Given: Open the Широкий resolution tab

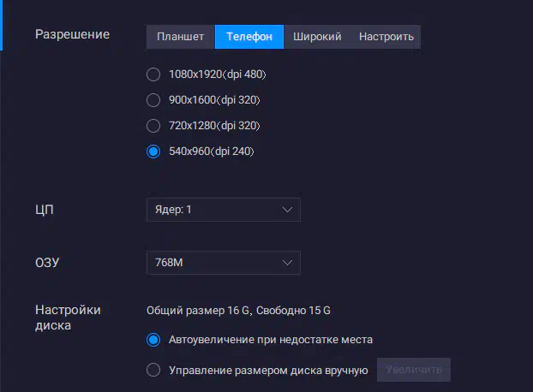Looking at the screenshot, I should pos(317,37).
